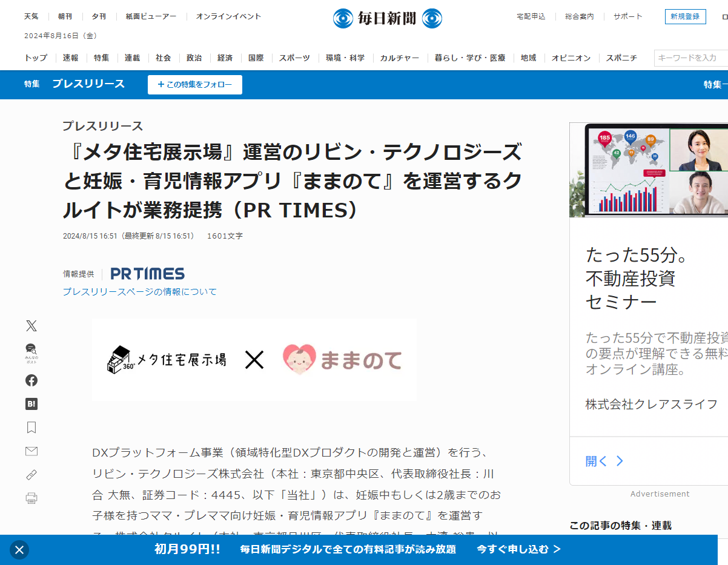
Task: Share the article on X
Action: tap(31, 326)
